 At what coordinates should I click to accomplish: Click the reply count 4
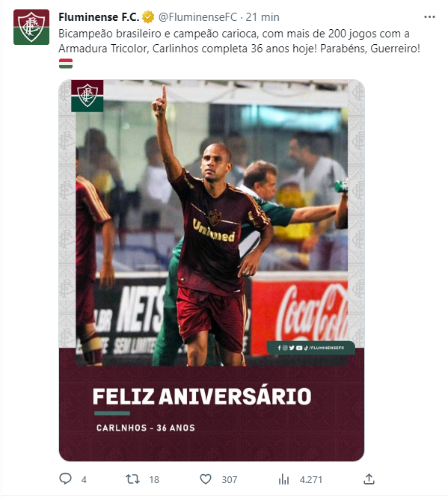(x=84, y=479)
